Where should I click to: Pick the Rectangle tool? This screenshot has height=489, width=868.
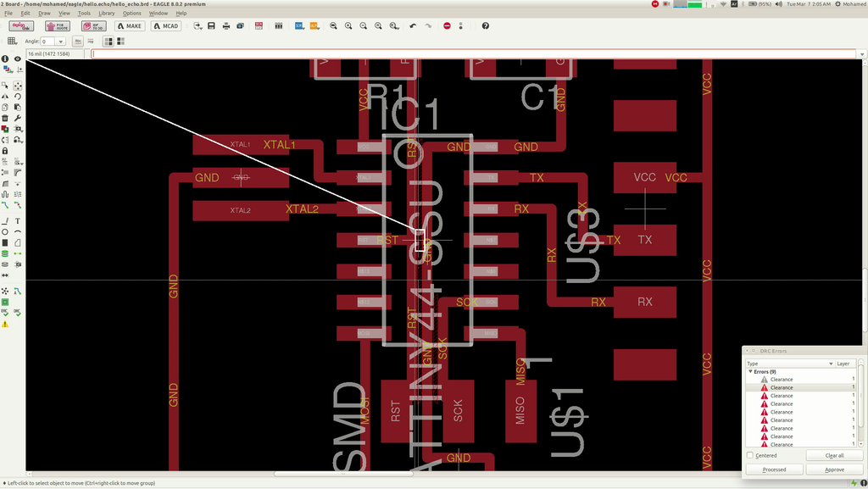[x=5, y=242]
